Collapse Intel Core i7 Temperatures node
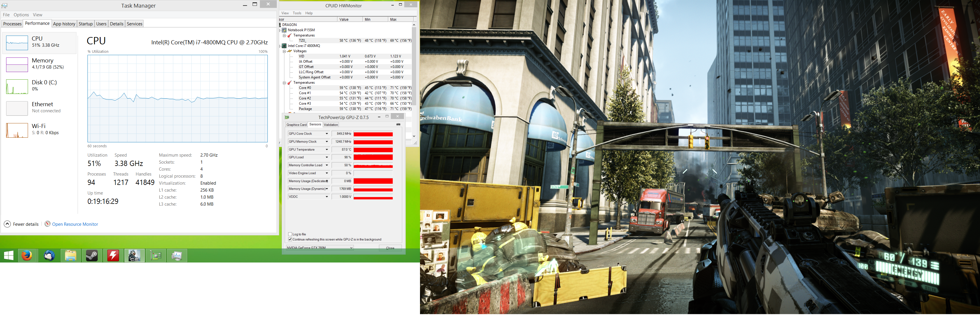980x315 pixels. pos(284,83)
